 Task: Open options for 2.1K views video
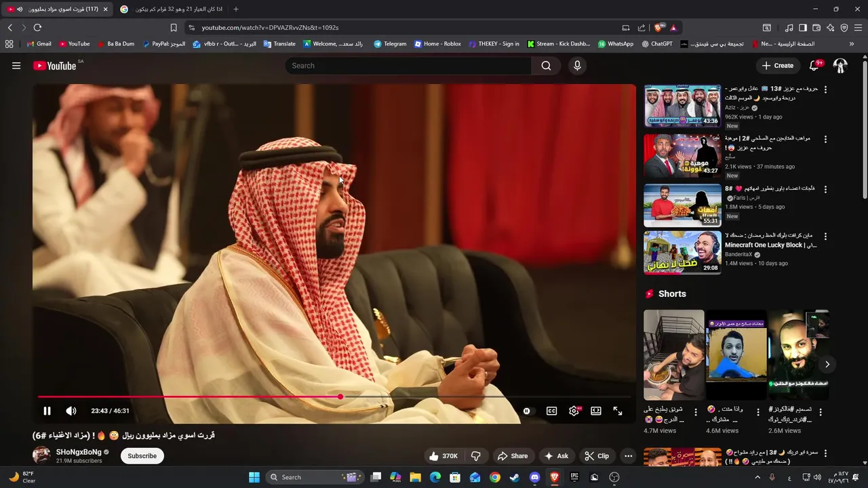pyautogui.click(x=825, y=139)
